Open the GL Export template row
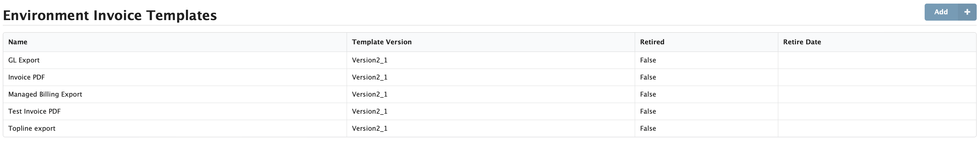Image resolution: width=980 pixels, height=142 pixels. 24,60
